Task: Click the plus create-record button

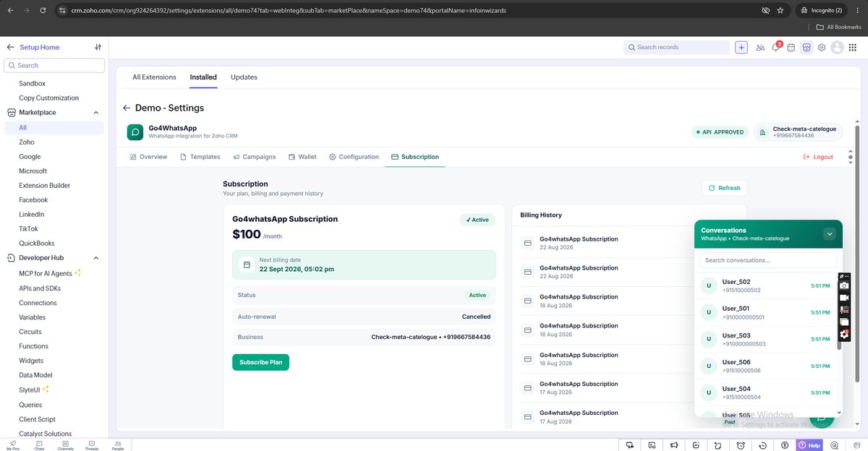Action: (x=741, y=48)
